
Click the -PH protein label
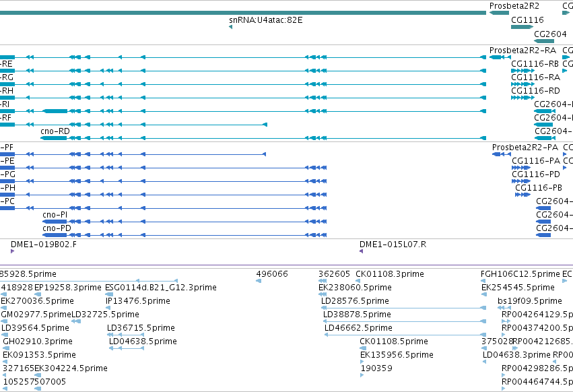(x=7, y=188)
